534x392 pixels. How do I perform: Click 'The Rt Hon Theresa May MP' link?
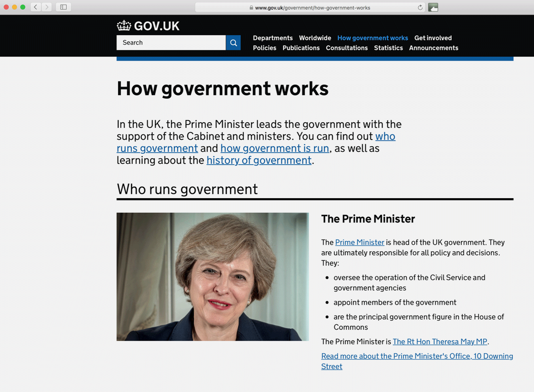click(x=440, y=342)
